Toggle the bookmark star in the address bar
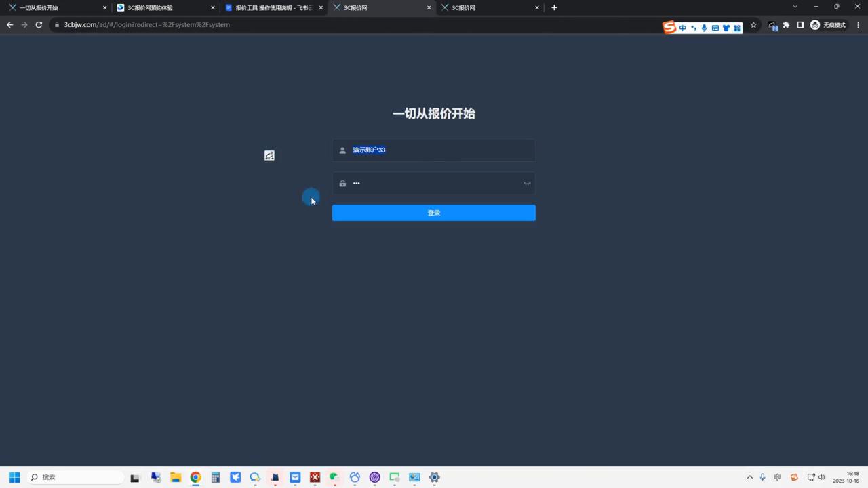 (753, 25)
